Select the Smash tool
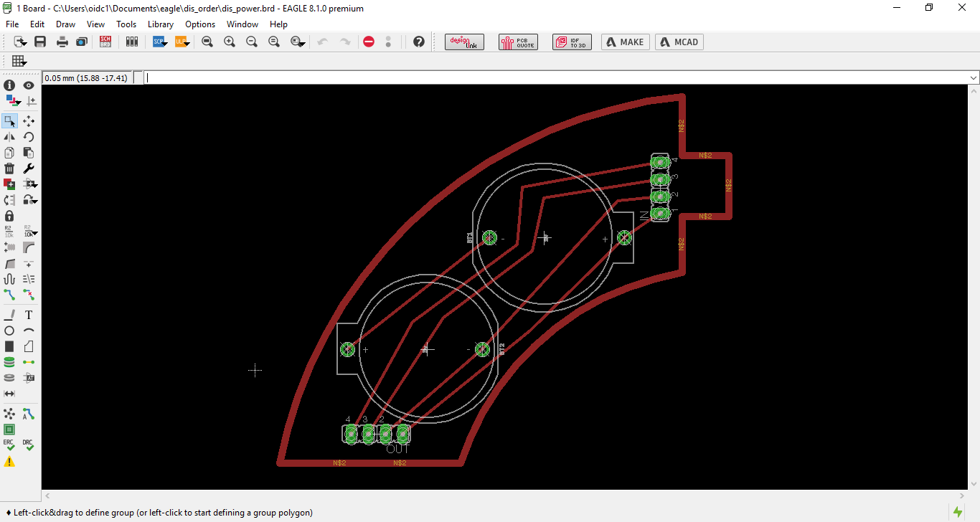 (9, 247)
